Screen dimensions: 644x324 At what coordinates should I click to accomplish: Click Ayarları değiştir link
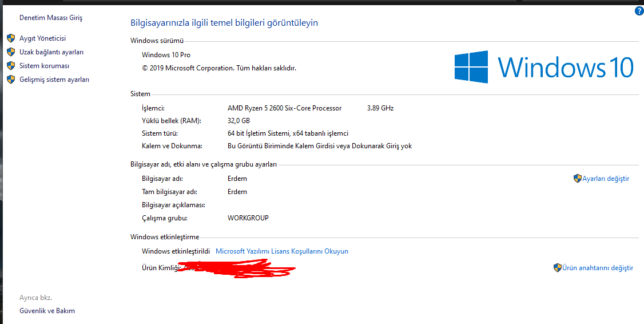(606, 179)
